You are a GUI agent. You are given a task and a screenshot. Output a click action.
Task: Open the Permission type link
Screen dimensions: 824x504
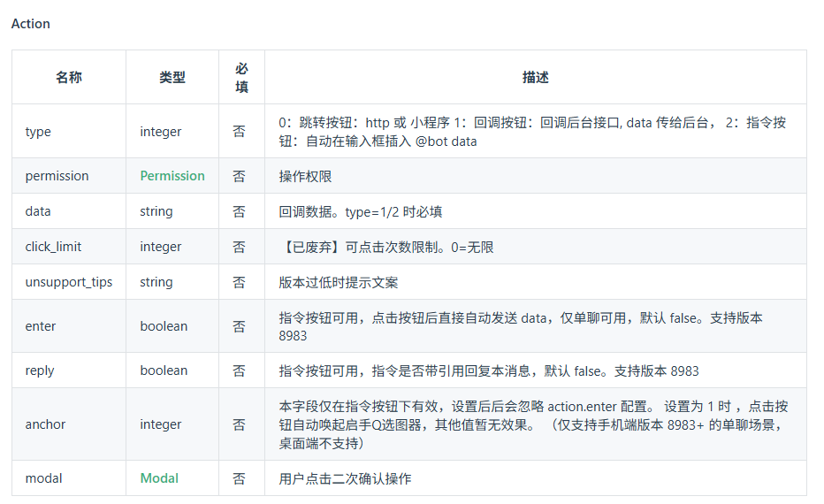point(172,176)
